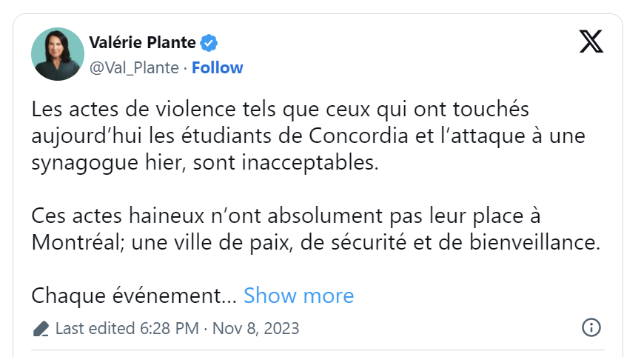Open the tweet info circle icon
The image size is (644, 357).
(x=591, y=327)
